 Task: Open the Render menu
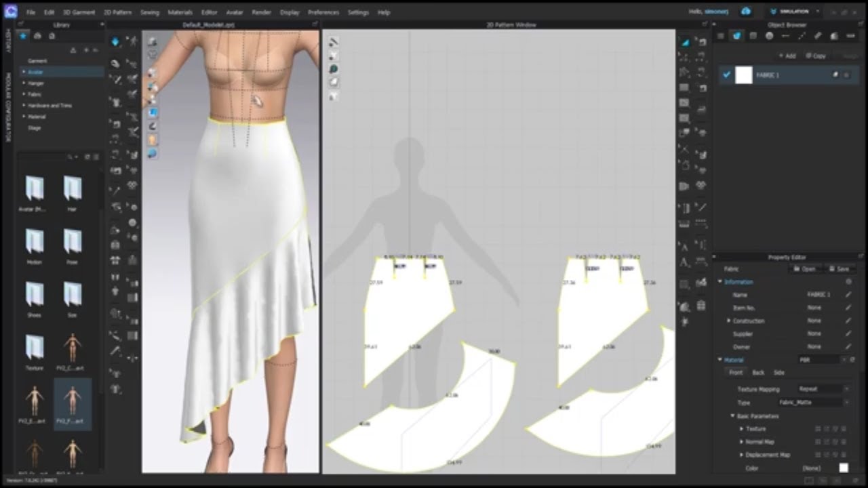pos(262,12)
